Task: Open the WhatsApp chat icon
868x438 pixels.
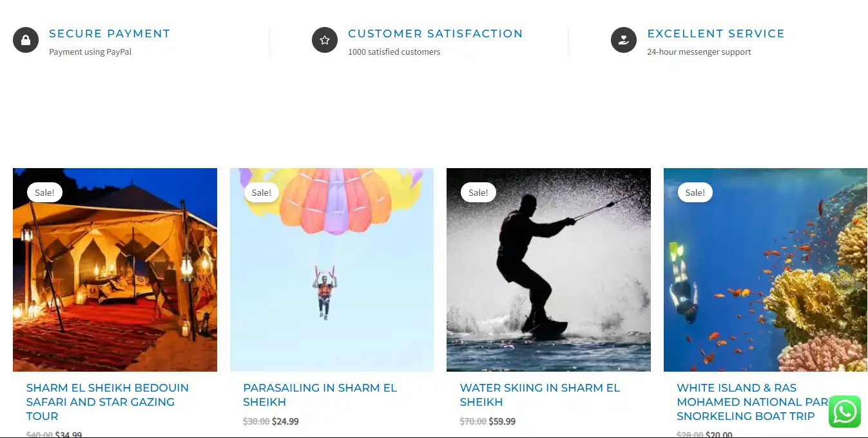Action: [845, 412]
